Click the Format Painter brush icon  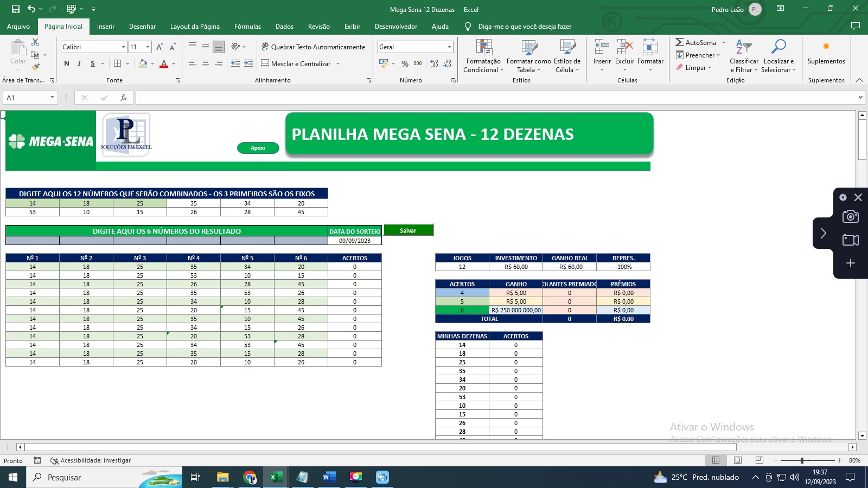click(36, 67)
